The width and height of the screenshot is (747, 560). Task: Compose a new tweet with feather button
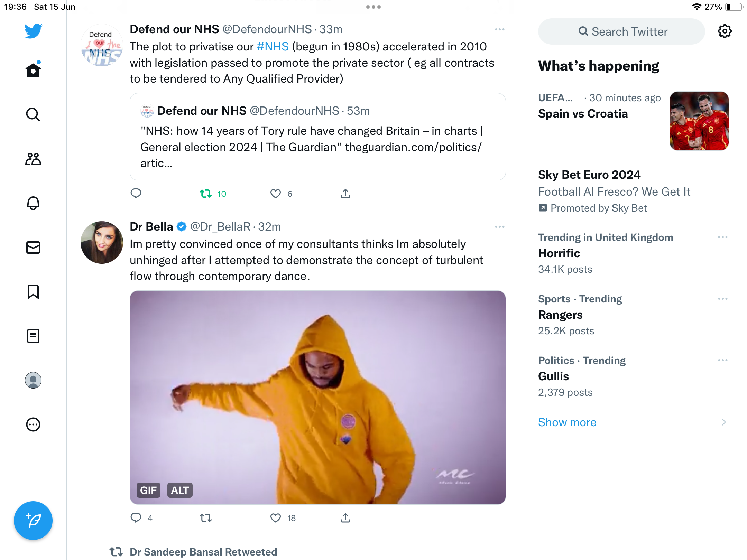tap(33, 521)
